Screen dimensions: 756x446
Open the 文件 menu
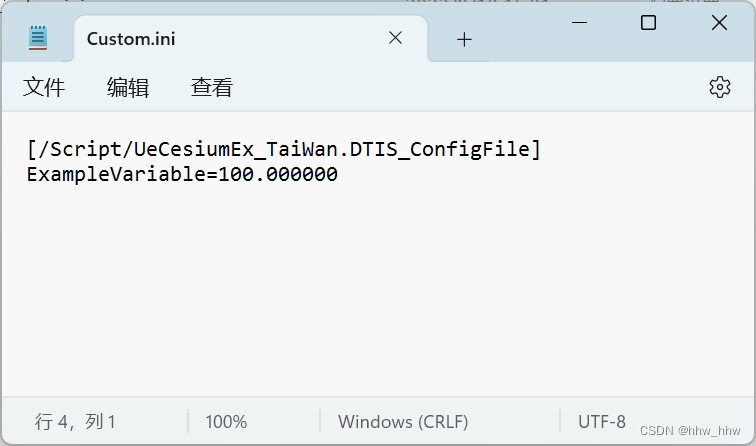[x=44, y=87]
